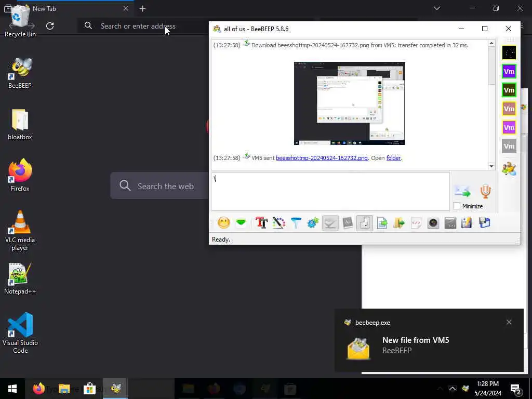Click the BeeBEEP system tray icon

click(x=465, y=389)
